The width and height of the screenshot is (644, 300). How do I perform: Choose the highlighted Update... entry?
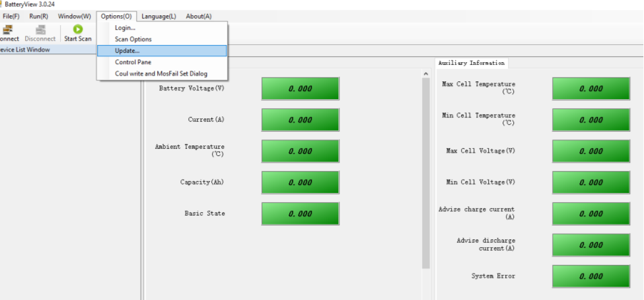click(127, 51)
